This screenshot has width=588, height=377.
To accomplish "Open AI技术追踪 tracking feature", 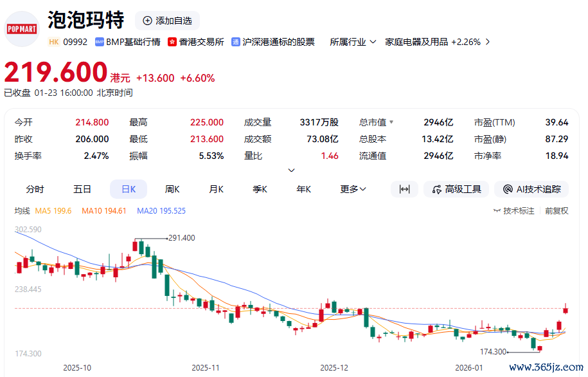I will (x=531, y=189).
